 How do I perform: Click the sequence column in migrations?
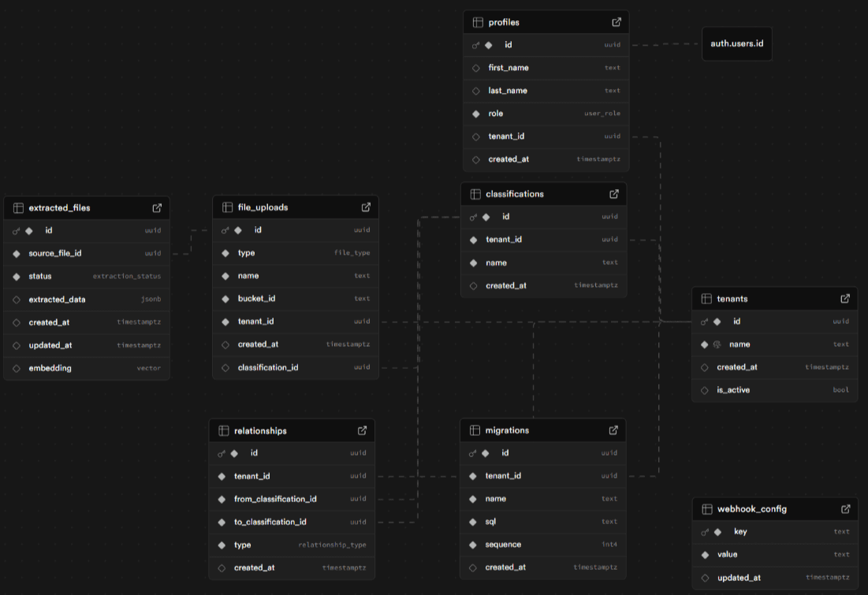542,545
